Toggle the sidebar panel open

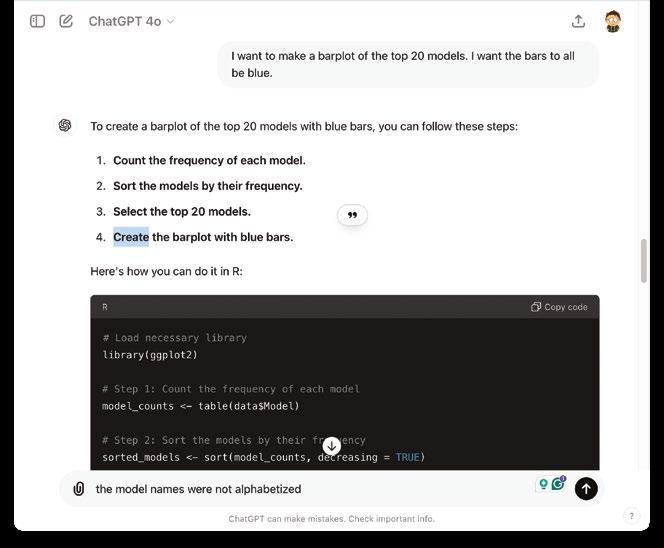(37, 21)
